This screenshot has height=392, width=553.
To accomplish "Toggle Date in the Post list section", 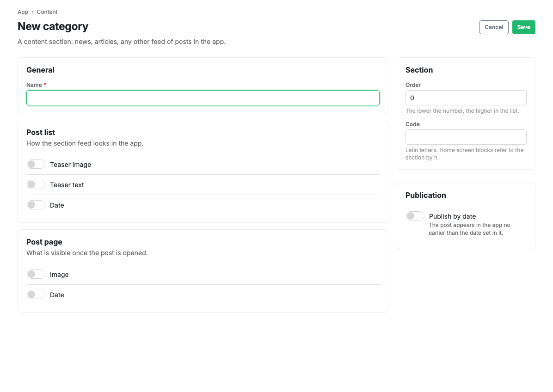I will 36,205.
